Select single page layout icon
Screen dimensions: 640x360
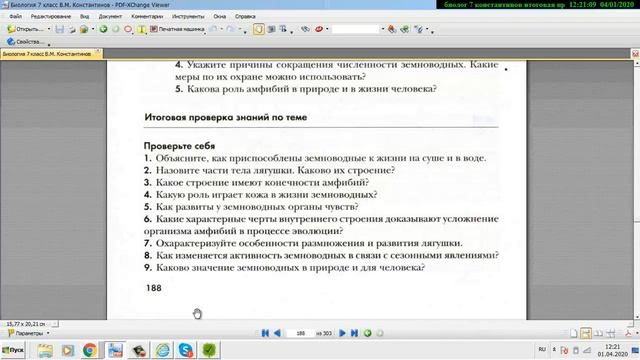tap(573, 333)
